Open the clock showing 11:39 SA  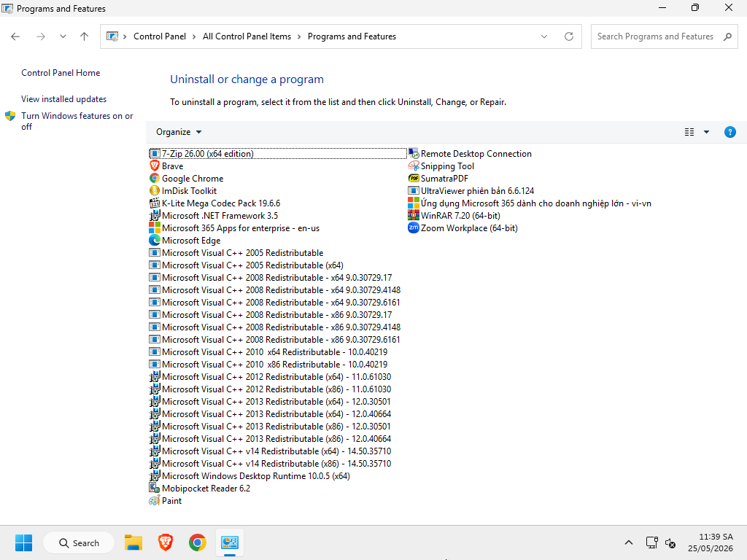coord(711,542)
